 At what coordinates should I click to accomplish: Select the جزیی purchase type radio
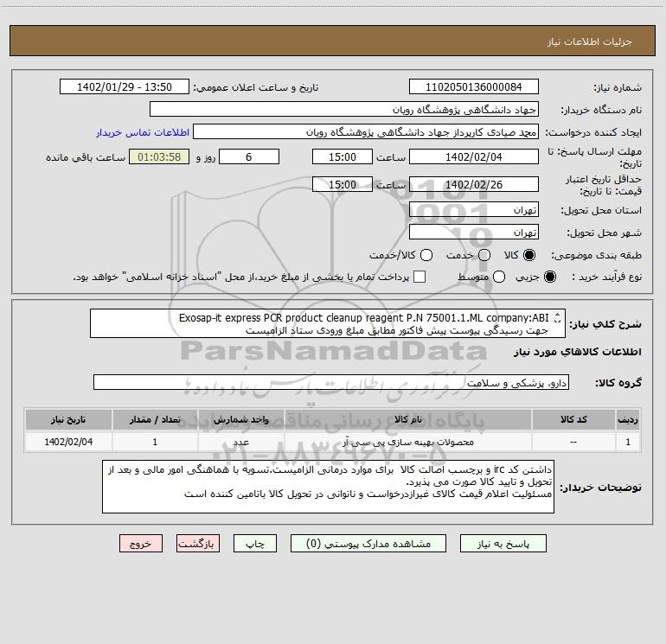[550, 277]
